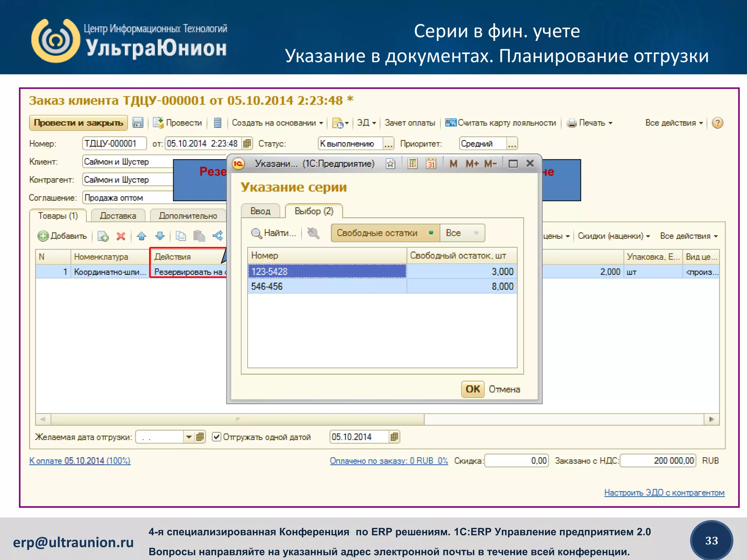The image size is (747, 560).
Task: Expand Создать на основании dropdown
Action: pyautogui.click(x=277, y=123)
